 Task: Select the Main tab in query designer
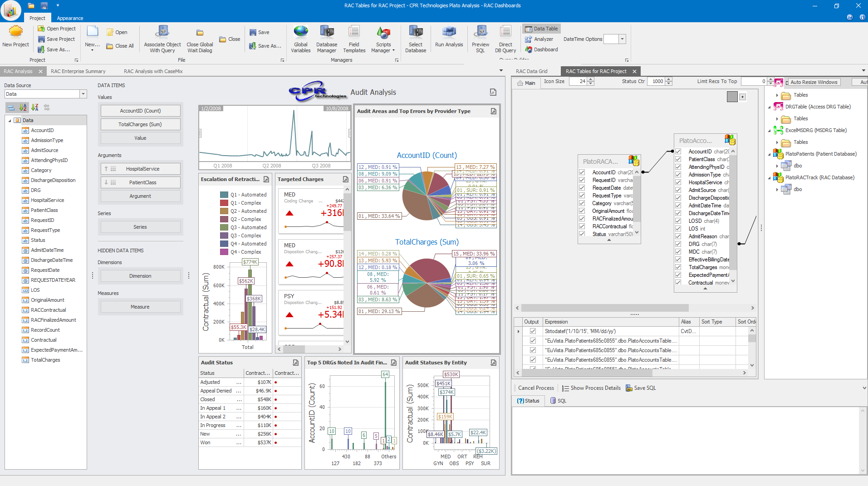tap(526, 83)
